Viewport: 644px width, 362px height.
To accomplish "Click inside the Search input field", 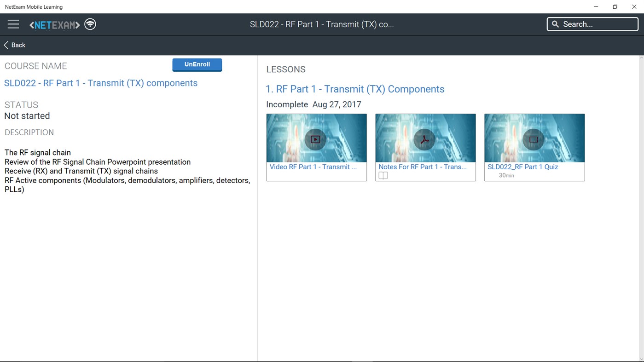I will (594, 24).
